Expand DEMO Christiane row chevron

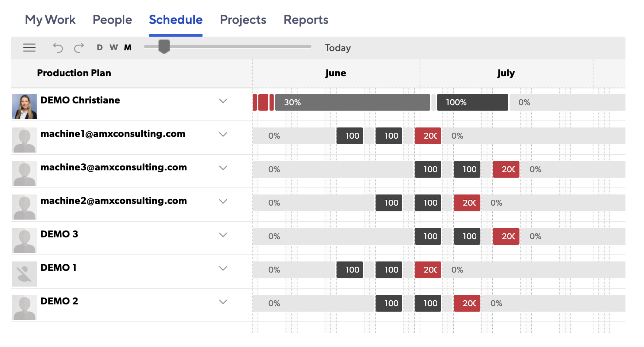223,101
